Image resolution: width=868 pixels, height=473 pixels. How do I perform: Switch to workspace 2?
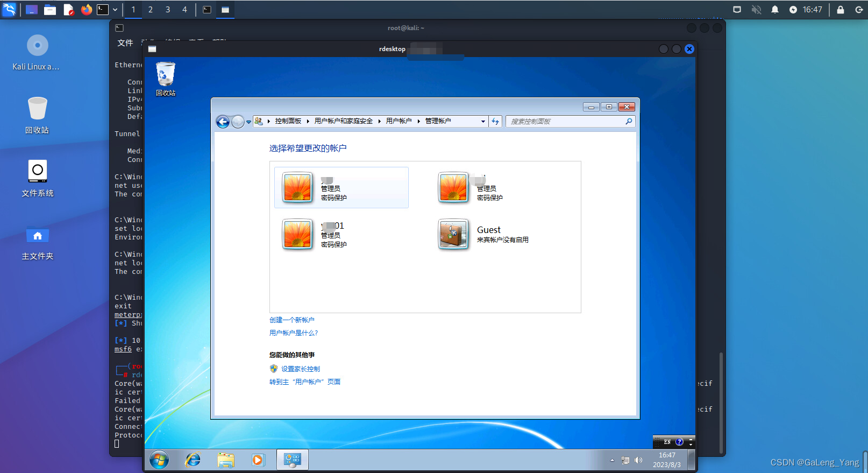pyautogui.click(x=151, y=10)
